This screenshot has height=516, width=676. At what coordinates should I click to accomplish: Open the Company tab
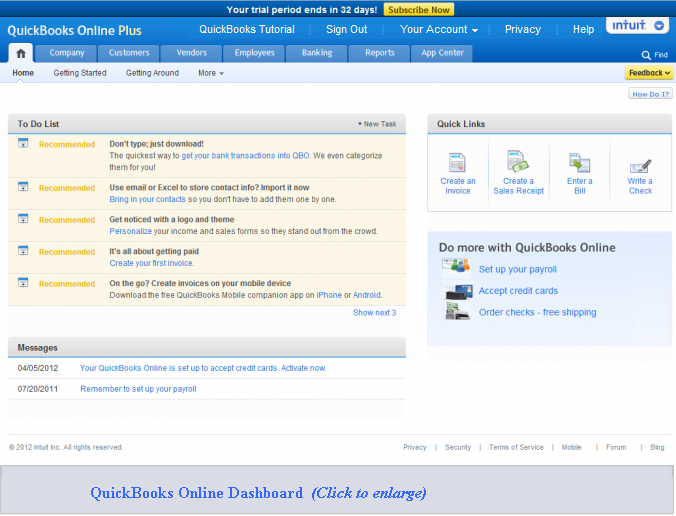coord(66,53)
